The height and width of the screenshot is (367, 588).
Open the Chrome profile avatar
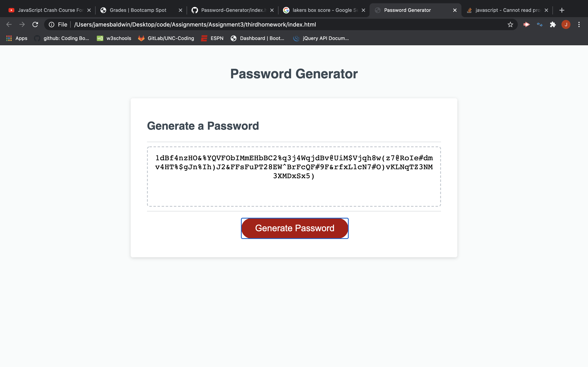565,24
